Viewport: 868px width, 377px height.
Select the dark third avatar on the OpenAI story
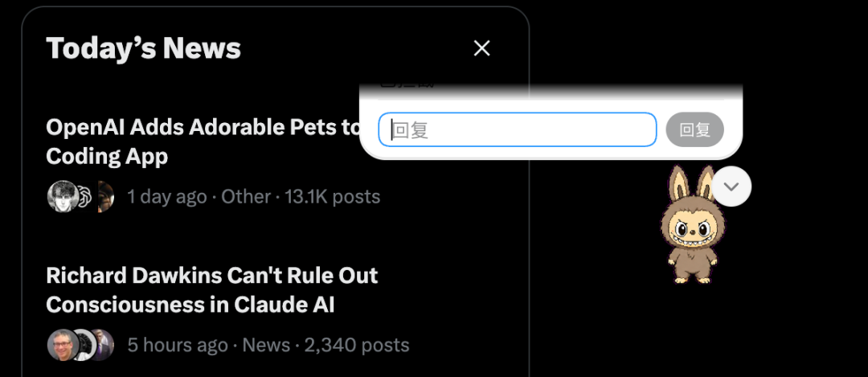click(x=105, y=196)
